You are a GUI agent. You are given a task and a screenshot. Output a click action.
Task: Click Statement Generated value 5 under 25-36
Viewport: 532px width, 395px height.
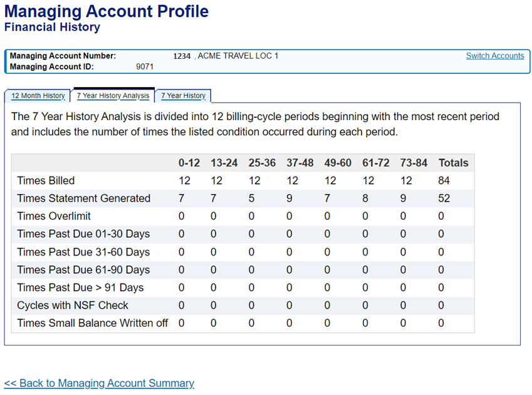point(251,198)
